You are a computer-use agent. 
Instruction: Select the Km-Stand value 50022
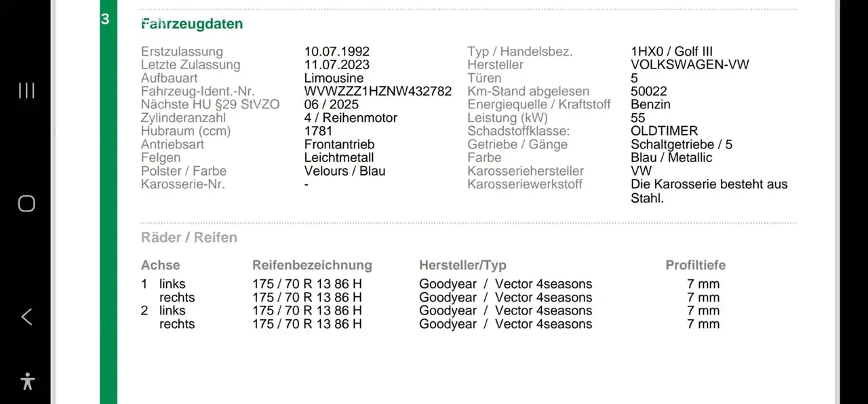click(649, 92)
